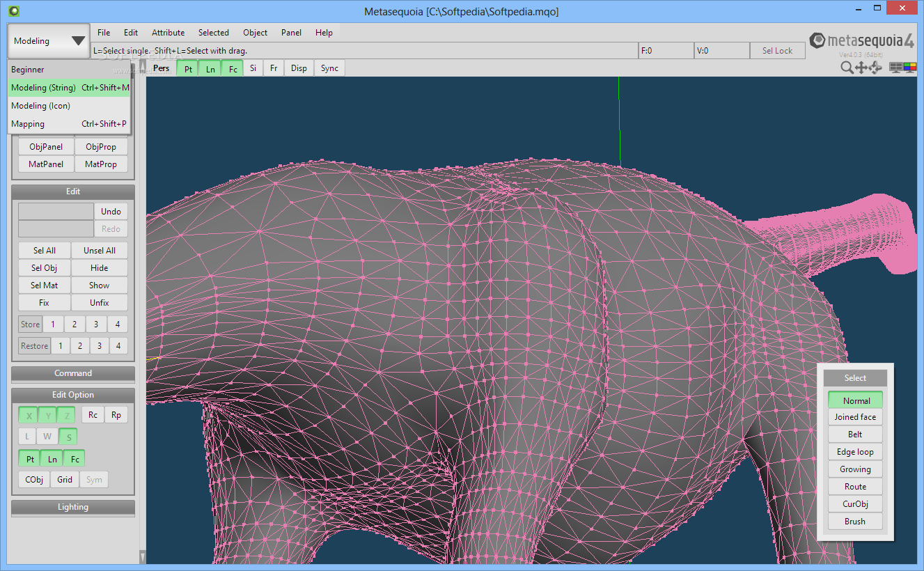Screen dimensions: 924x571
Task: Click the Sel Obj button
Action: click(45, 268)
